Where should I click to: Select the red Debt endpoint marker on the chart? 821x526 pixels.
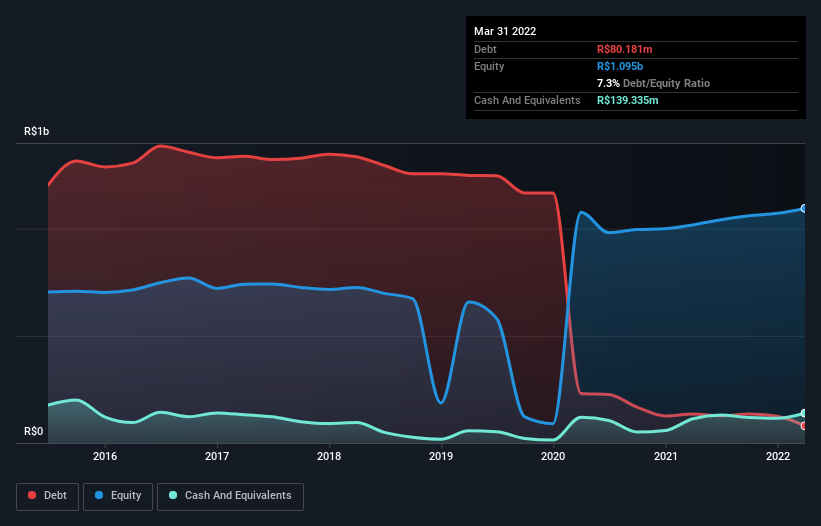(804, 426)
